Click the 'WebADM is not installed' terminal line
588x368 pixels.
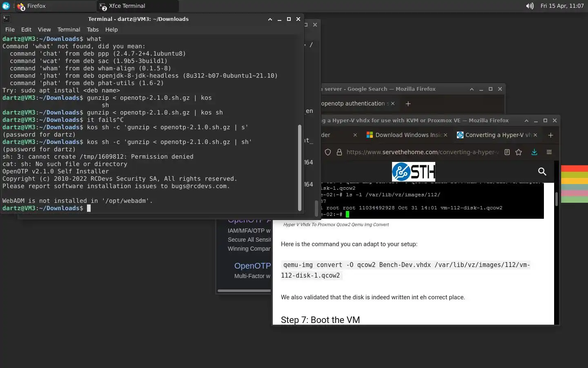78,201
